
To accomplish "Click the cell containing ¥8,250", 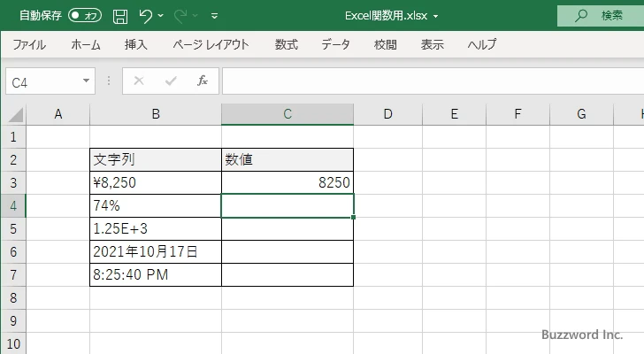I will (x=156, y=182).
